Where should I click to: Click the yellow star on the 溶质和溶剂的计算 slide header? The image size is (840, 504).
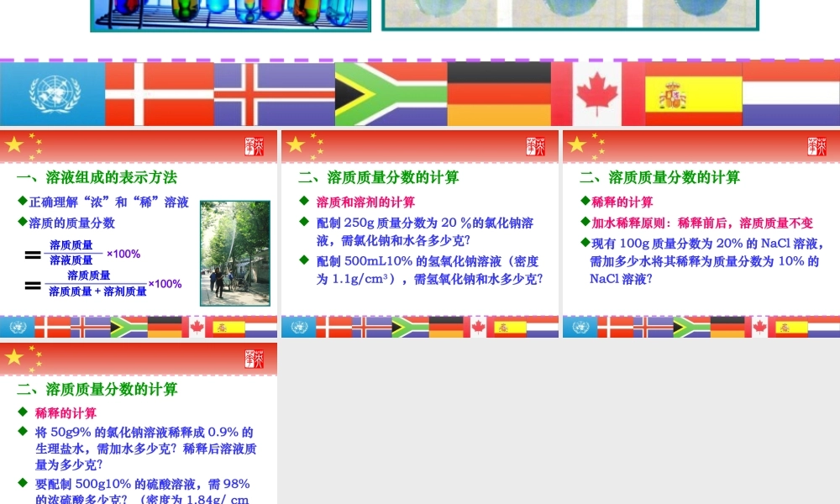295,144
